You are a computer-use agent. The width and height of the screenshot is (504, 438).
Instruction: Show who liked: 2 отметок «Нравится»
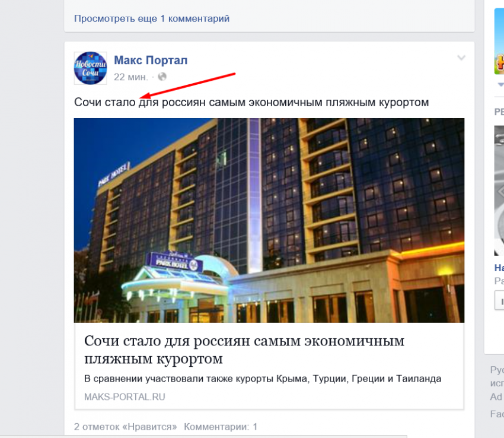point(125,427)
